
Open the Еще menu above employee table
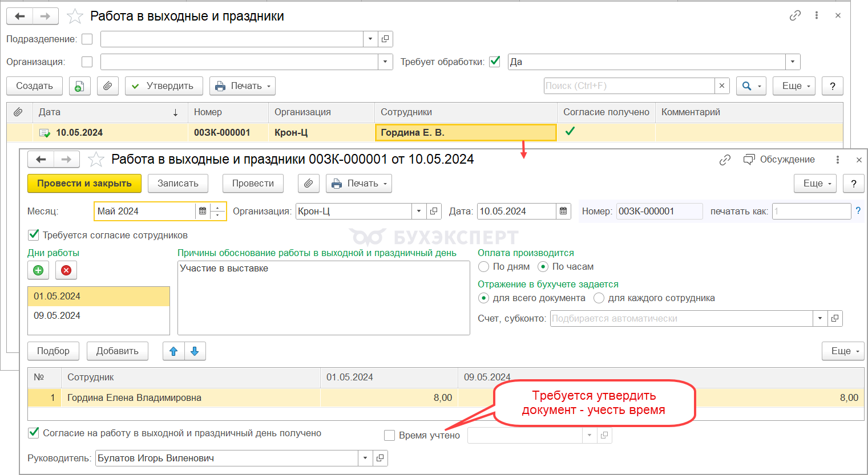click(843, 351)
